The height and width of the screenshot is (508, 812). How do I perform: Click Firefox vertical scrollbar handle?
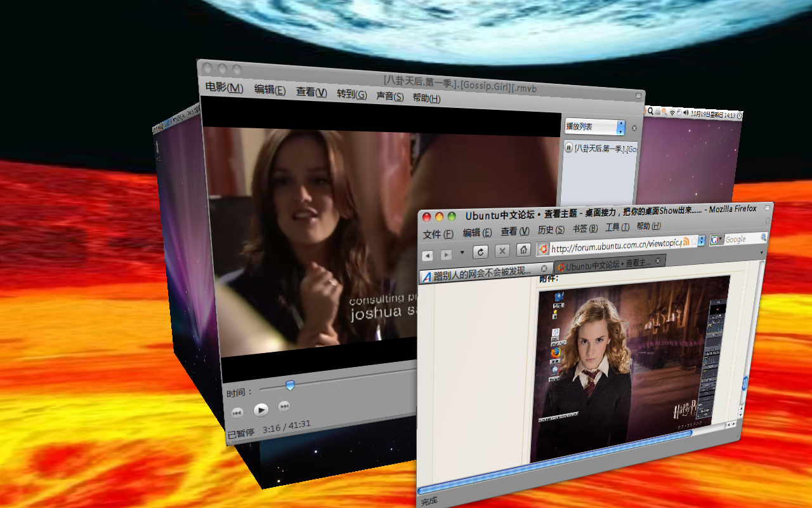(x=745, y=383)
